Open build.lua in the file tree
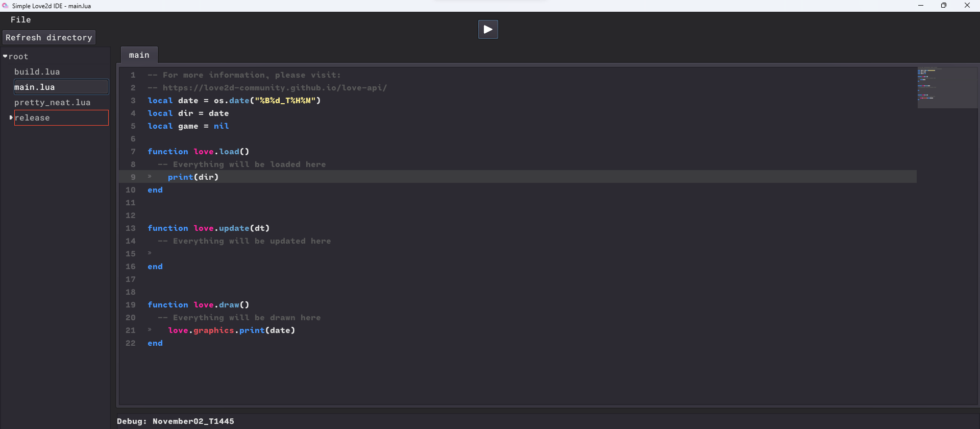 (37, 72)
